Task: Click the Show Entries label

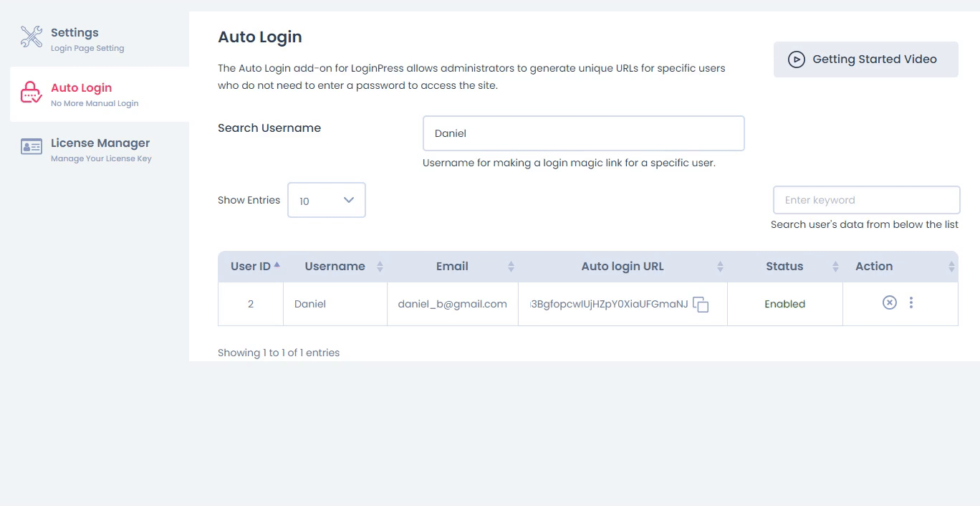Action: pos(249,200)
